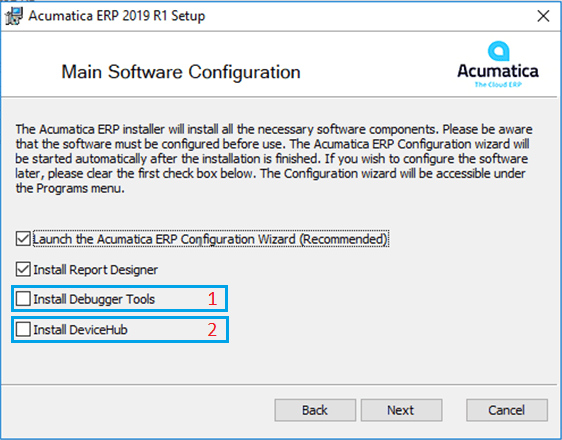Click the Main Software Configuration heading
Image resolution: width=562 pixels, height=440 pixels.
tap(181, 72)
